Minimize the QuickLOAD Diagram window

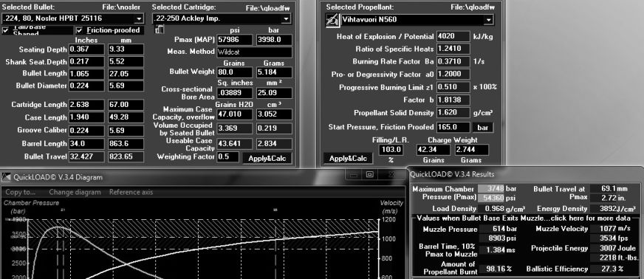pos(354,174)
